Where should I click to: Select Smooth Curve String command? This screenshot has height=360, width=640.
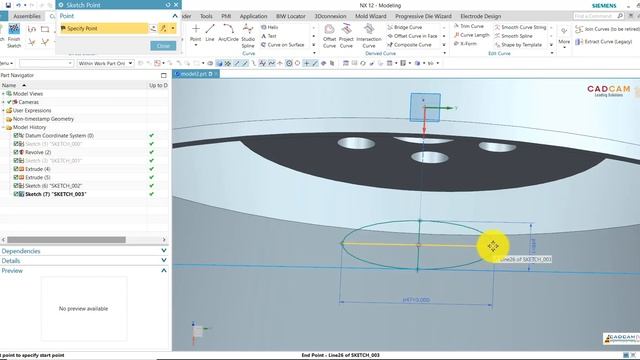[520, 27]
